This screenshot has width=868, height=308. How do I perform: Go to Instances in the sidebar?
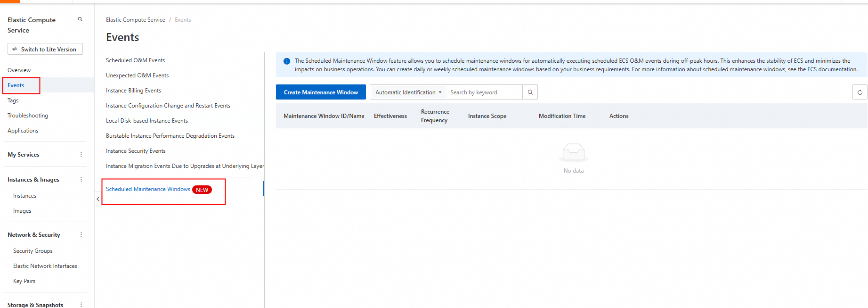coord(24,196)
